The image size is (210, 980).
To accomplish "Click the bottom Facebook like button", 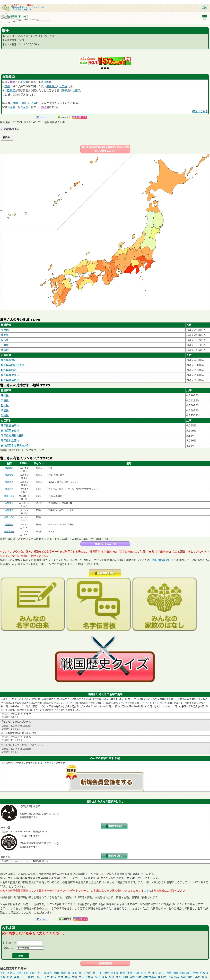I will tap(42, 919).
